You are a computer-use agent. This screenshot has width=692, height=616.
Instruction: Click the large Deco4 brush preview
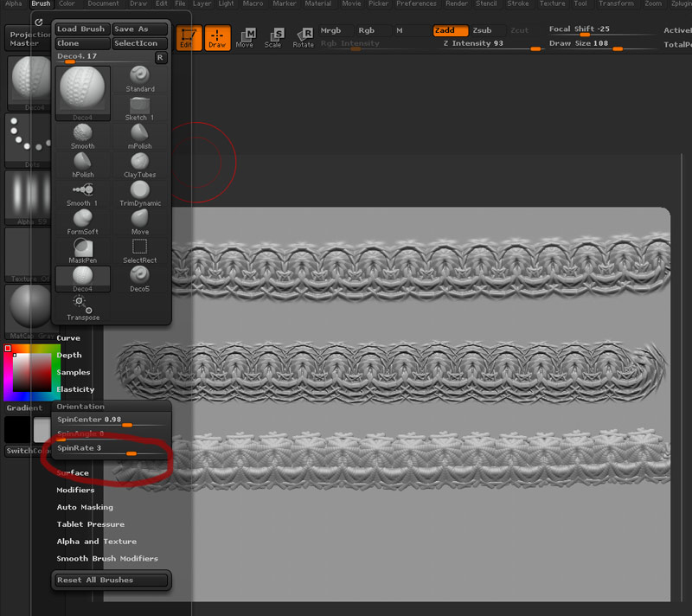(82, 93)
